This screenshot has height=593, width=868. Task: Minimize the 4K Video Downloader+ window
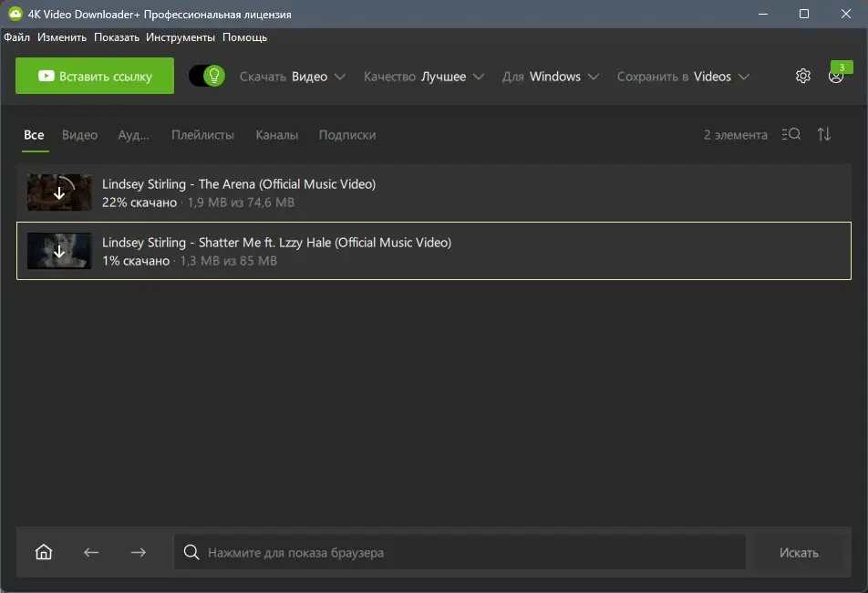(763, 14)
